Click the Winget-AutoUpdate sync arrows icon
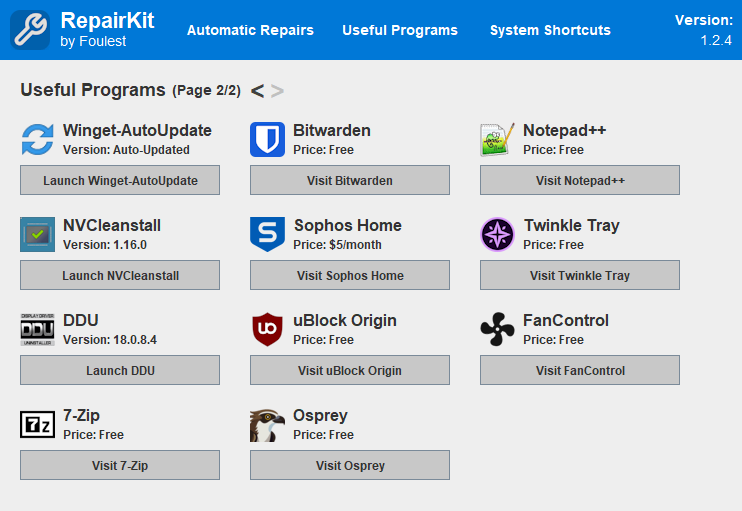Viewport: 742px width, 511px height. tap(37, 140)
